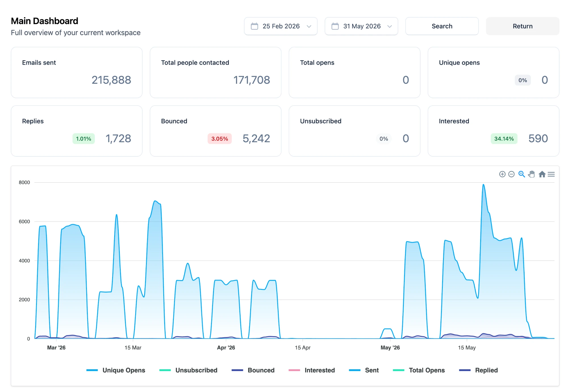Click the 8000 y-axis label

(x=24, y=183)
